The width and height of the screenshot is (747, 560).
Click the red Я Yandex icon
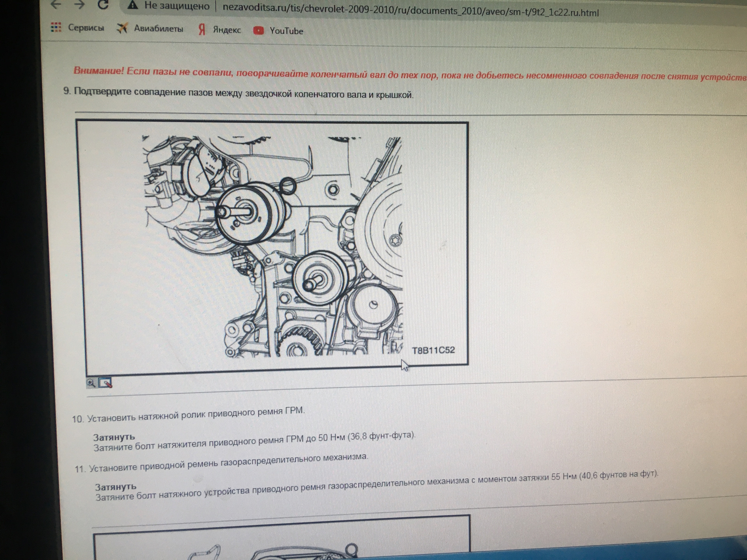click(x=202, y=30)
